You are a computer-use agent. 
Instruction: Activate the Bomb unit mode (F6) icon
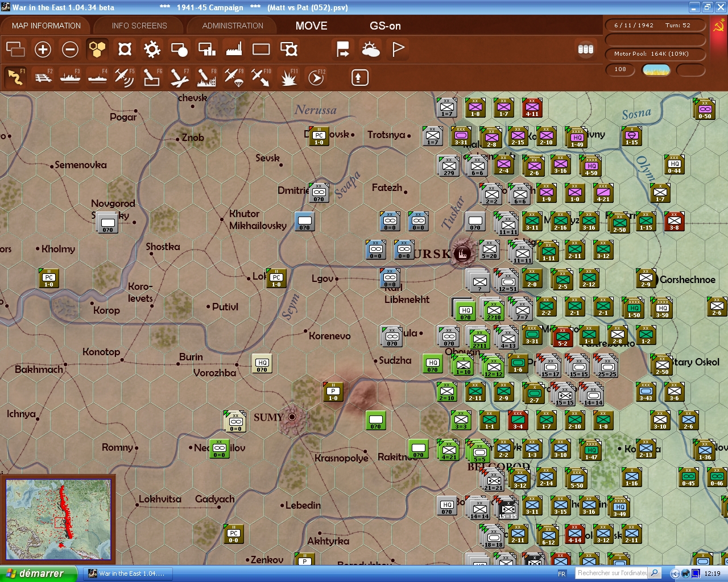tap(152, 77)
